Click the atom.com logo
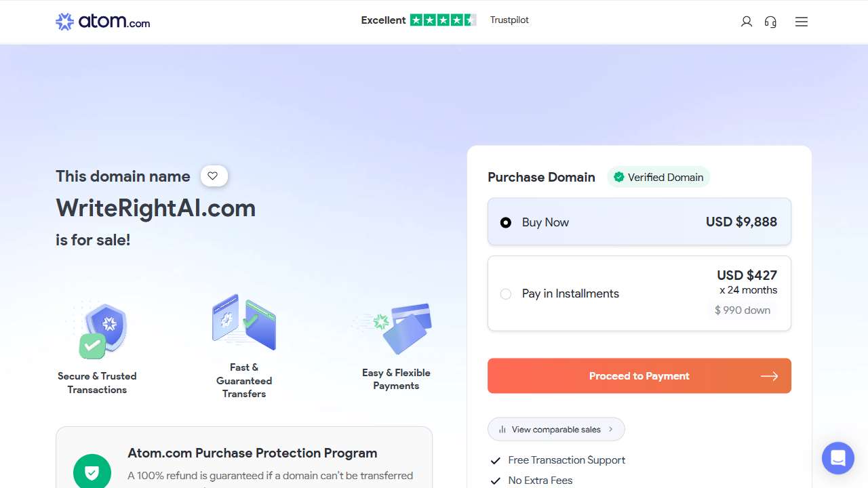Image resolution: width=868 pixels, height=488 pixels. pyautogui.click(x=102, y=22)
